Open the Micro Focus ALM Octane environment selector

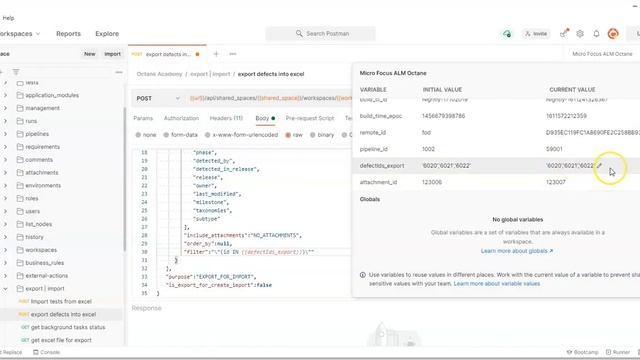[602, 54]
